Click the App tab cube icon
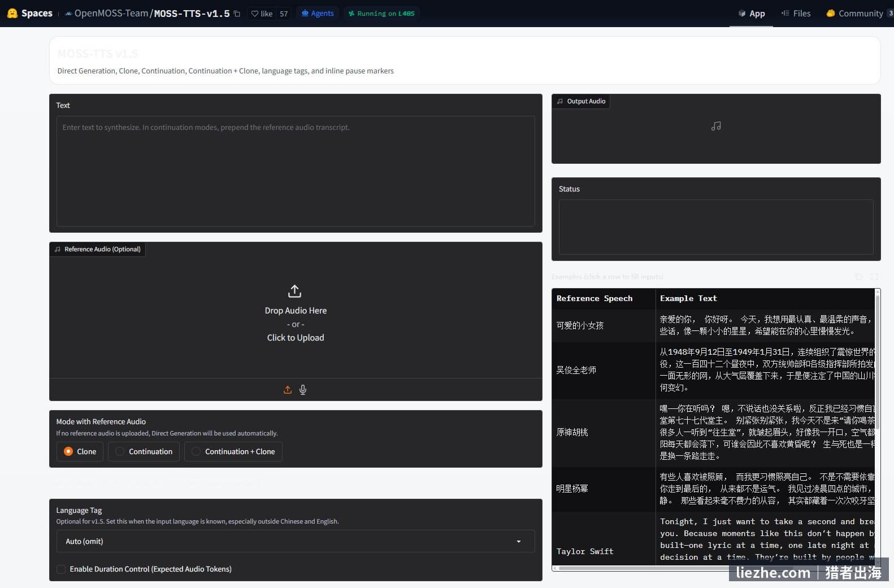 pos(742,14)
